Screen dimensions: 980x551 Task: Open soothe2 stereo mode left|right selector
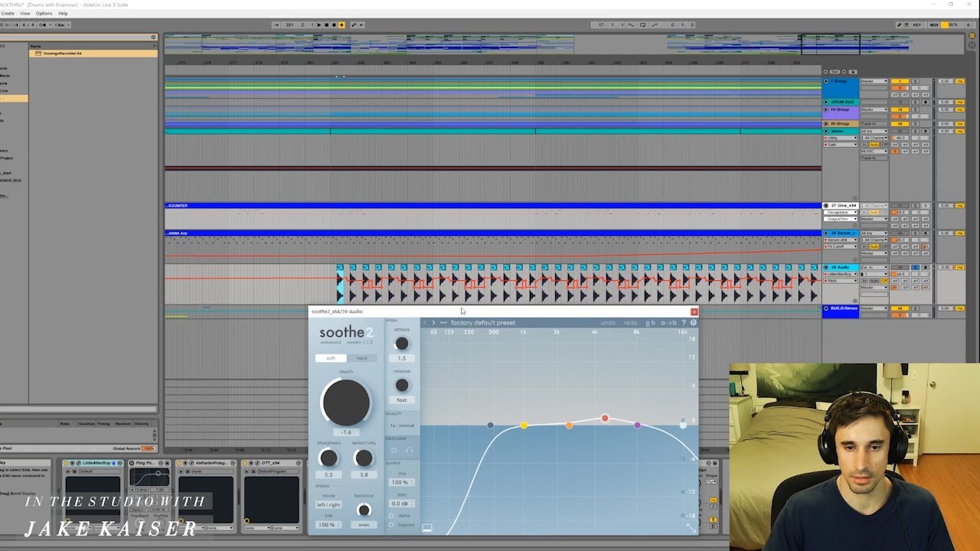328,505
